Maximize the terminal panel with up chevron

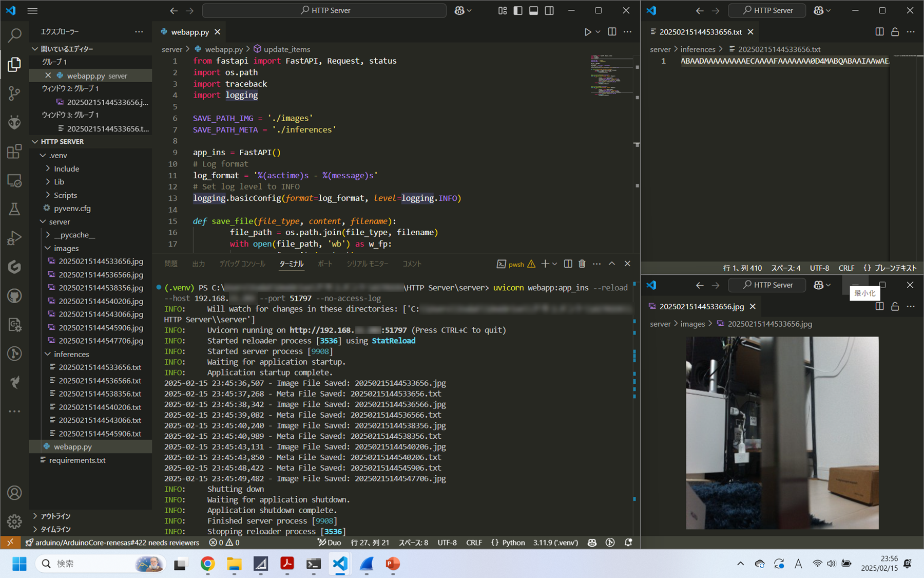(x=612, y=264)
